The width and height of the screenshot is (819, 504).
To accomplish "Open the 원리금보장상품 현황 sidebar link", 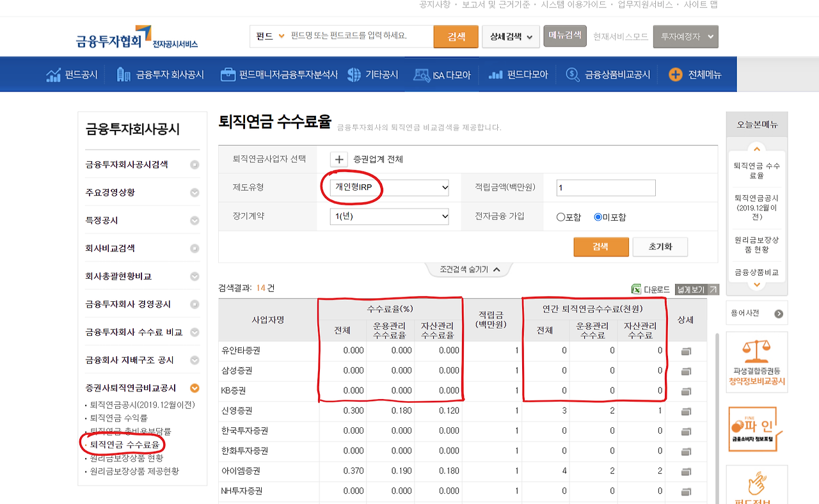I will pyautogui.click(x=127, y=458).
